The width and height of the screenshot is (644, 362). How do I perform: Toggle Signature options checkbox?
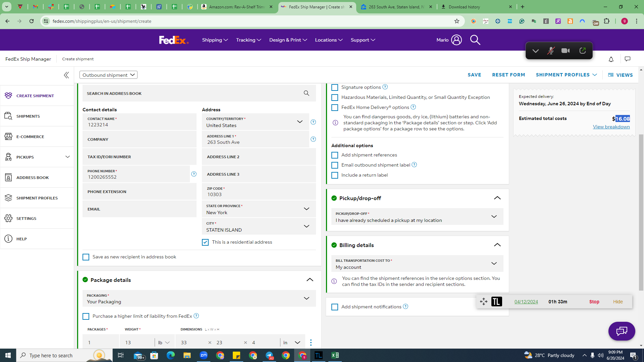pyautogui.click(x=335, y=87)
